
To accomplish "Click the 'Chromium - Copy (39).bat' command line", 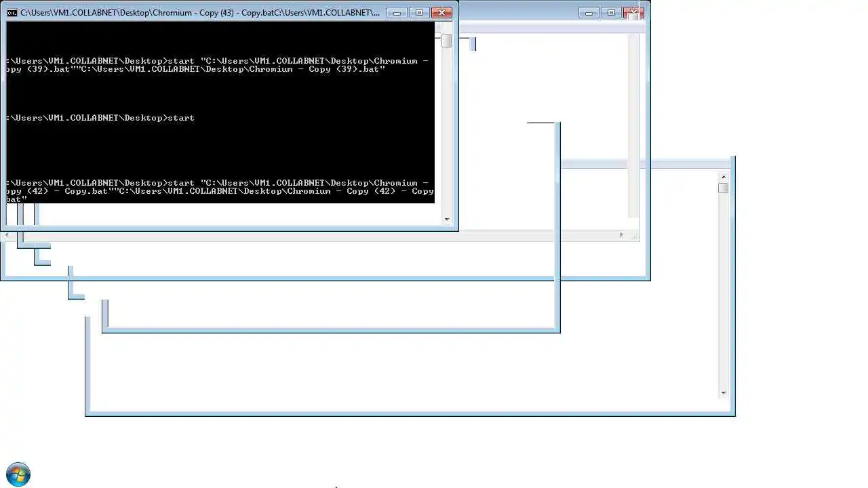I will pos(218,65).
